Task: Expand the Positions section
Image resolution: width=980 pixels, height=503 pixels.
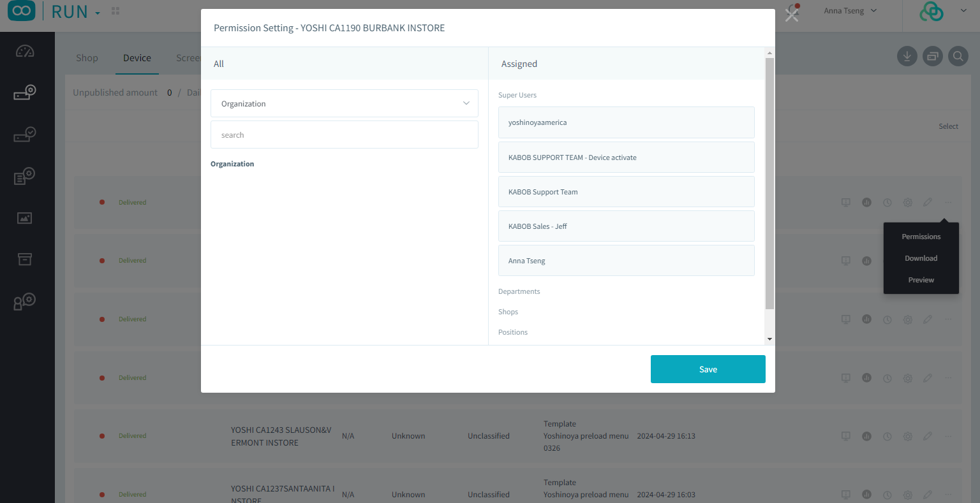Action: click(x=513, y=332)
